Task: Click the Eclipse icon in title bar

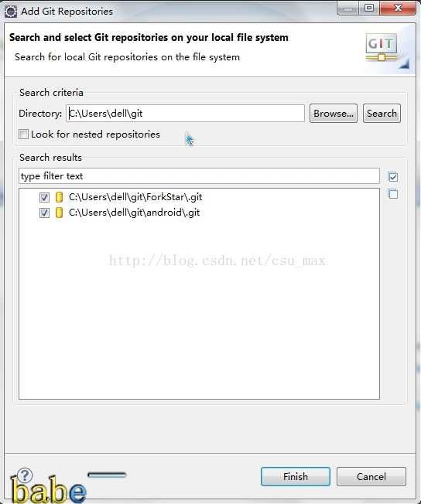Action: (x=11, y=12)
